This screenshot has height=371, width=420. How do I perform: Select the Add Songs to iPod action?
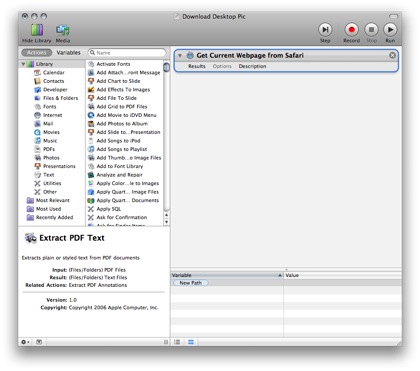(x=118, y=141)
